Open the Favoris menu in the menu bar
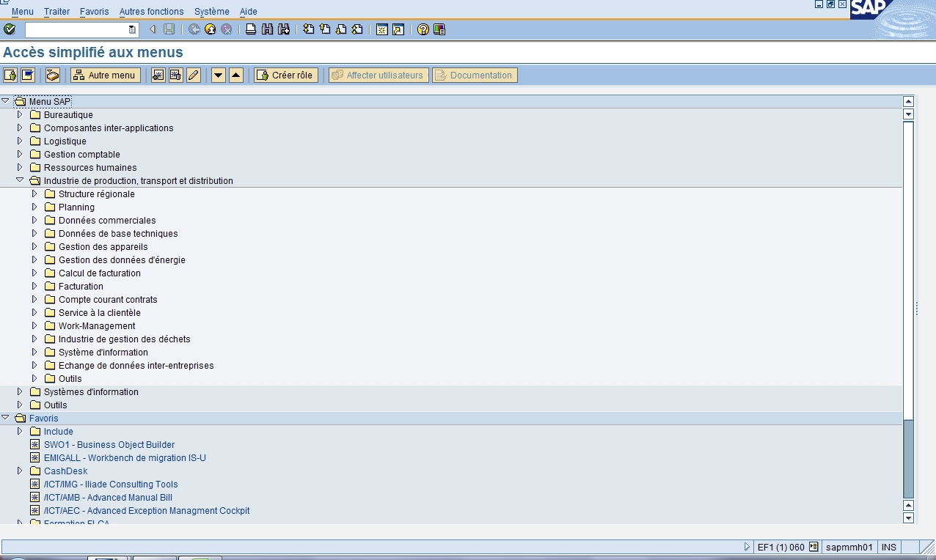This screenshot has height=560, width=936. (x=94, y=12)
